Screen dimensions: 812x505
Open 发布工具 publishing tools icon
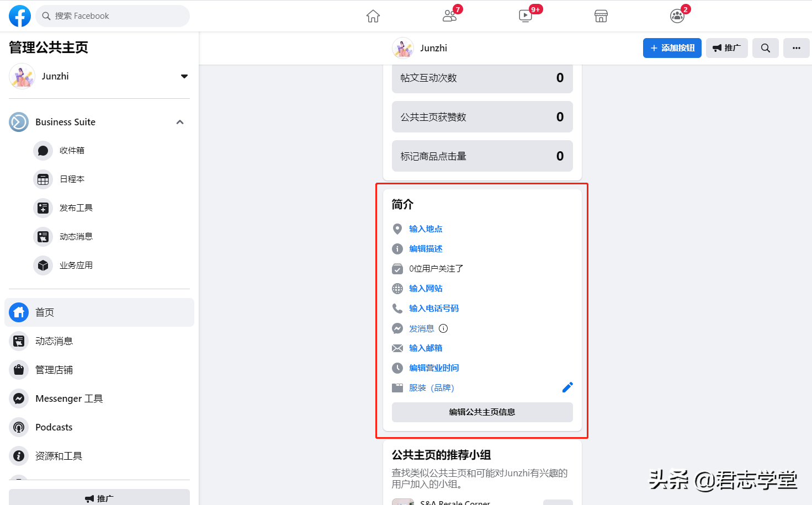pos(43,208)
